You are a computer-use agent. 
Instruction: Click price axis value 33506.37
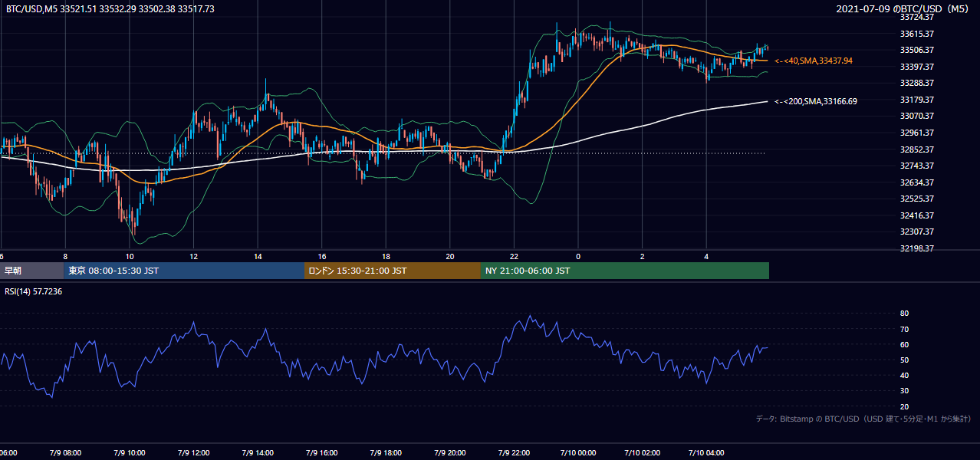tap(916, 50)
